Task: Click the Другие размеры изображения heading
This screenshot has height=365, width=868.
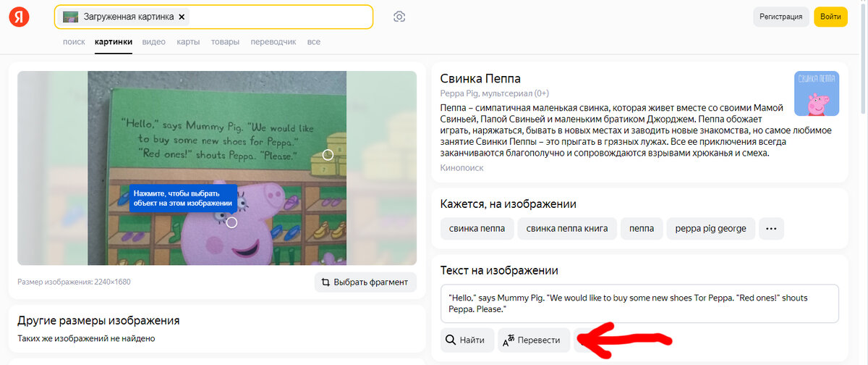Action: tap(98, 320)
